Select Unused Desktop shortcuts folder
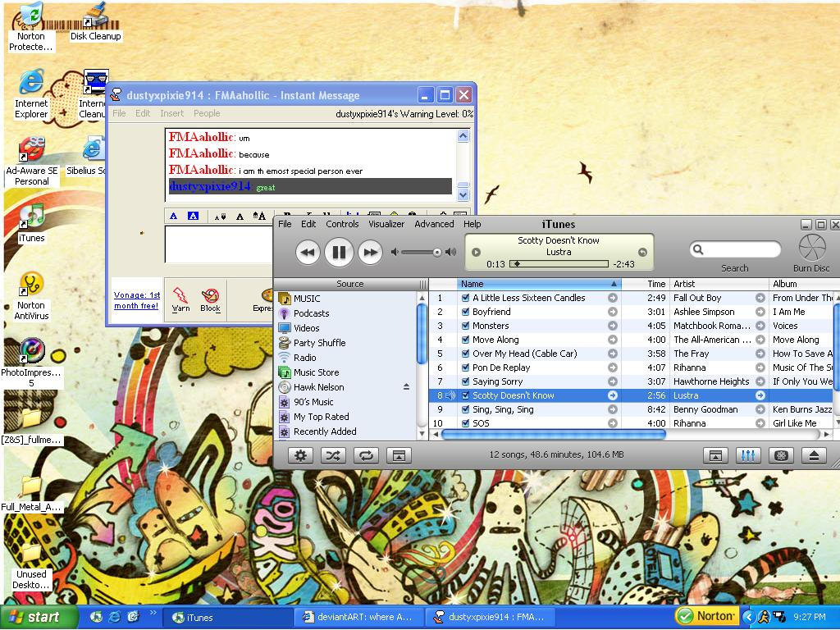840x630 pixels. [x=31, y=567]
